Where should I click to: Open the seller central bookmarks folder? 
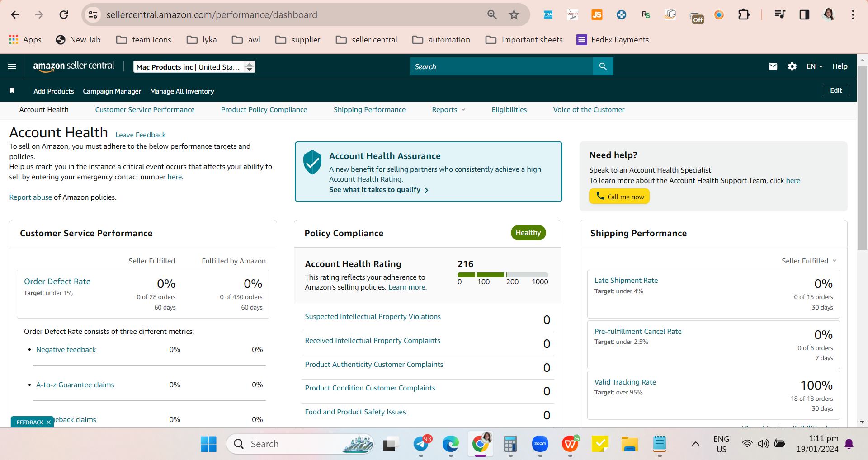pyautogui.click(x=367, y=40)
